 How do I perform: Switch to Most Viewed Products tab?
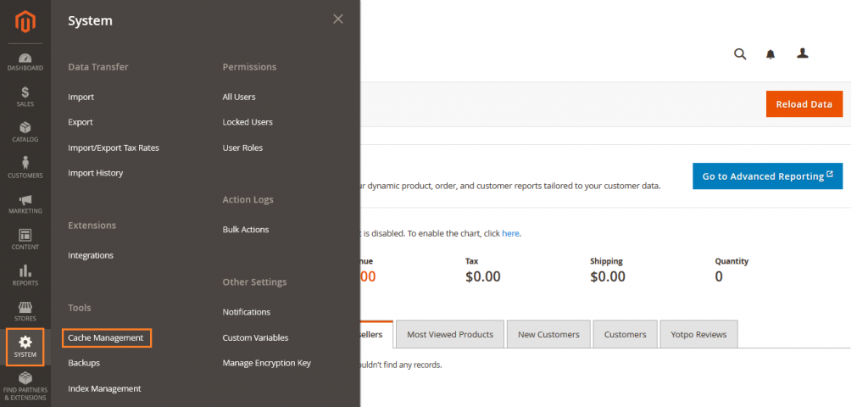(450, 334)
